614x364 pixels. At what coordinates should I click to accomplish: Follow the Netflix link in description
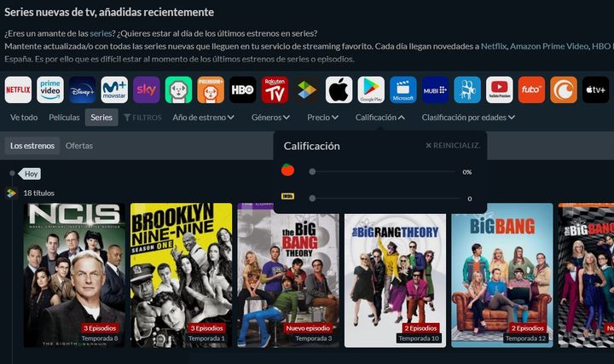[494, 46]
